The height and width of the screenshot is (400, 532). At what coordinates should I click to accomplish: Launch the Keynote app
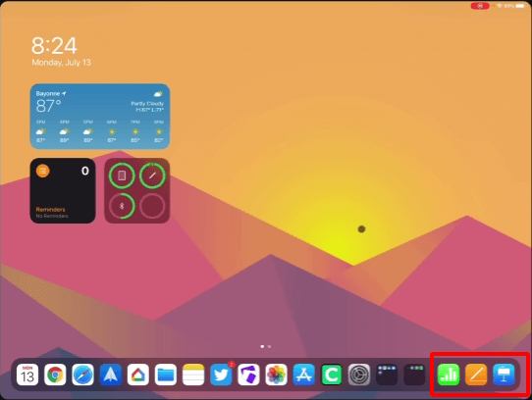pyautogui.click(x=504, y=375)
